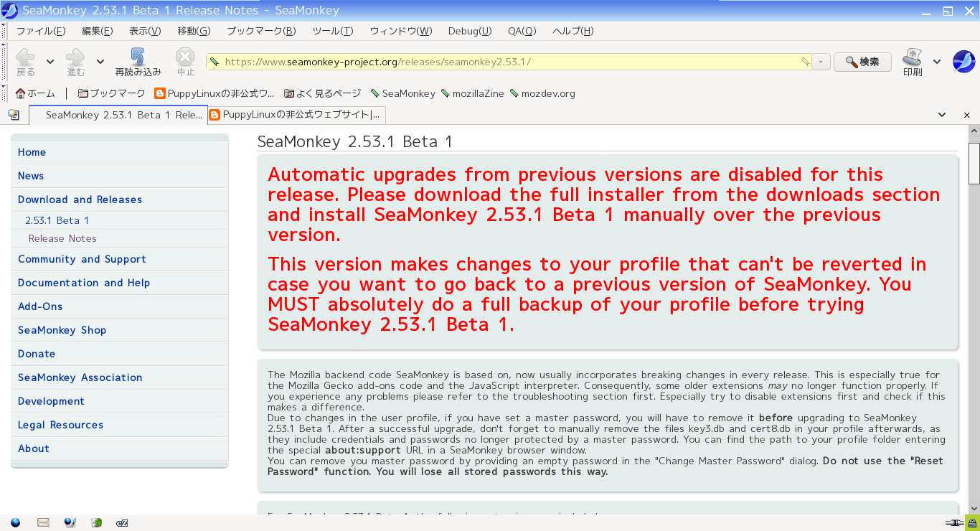
Task: Open the mozdev.org bookmark
Action: pos(543,93)
